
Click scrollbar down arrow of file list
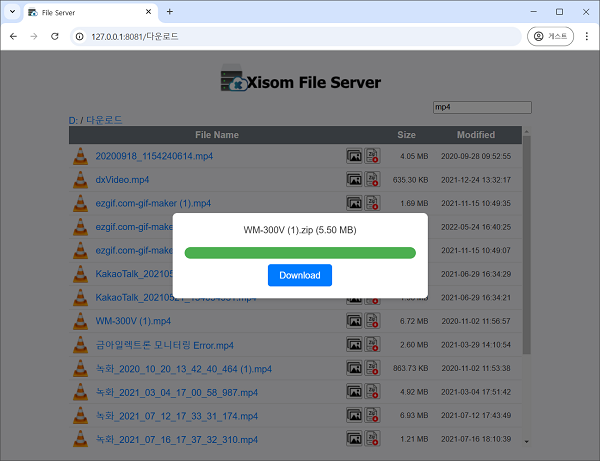coord(527,441)
